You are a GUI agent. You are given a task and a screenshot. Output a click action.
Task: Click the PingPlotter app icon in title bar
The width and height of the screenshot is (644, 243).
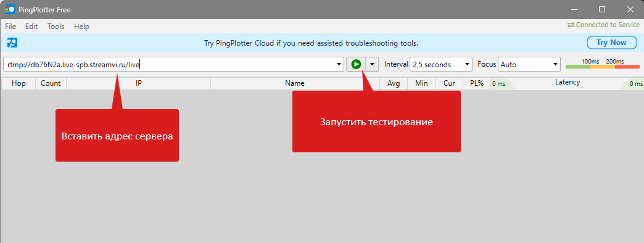tap(10, 9)
